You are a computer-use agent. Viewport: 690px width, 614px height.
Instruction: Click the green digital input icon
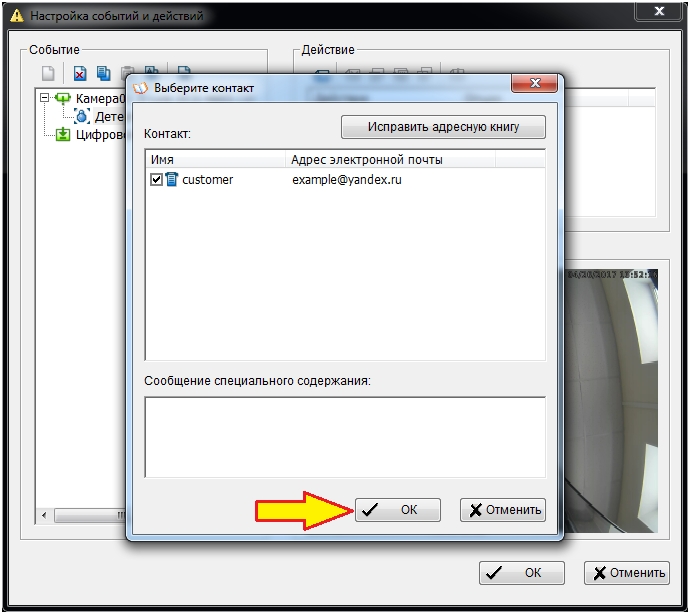click(63, 135)
